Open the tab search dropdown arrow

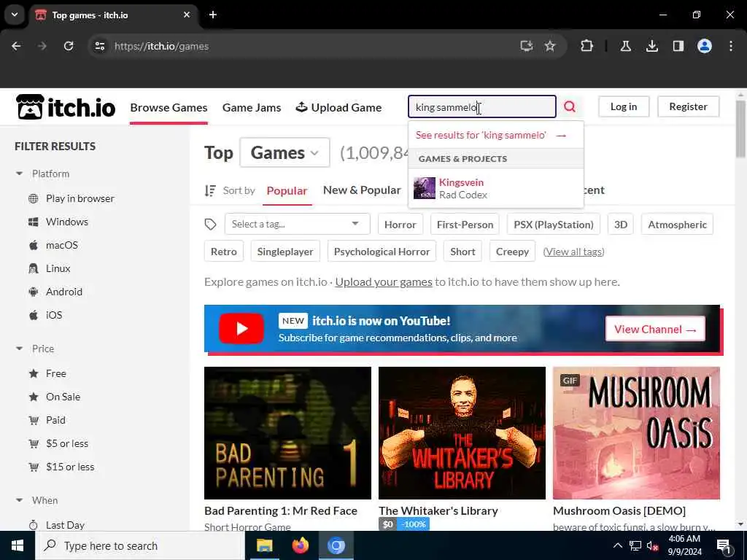[x=15, y=15]
